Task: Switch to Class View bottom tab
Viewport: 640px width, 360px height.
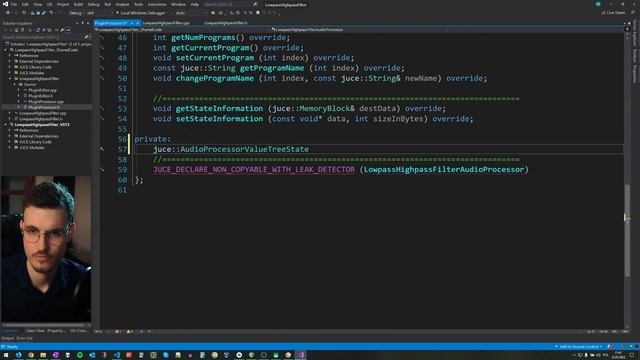Action: click(35, 331)
